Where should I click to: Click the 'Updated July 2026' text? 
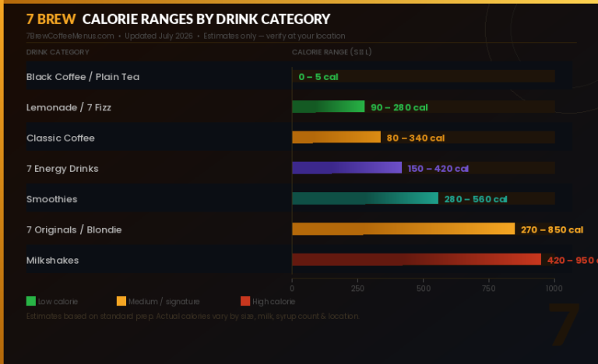[x=159, y=36]
